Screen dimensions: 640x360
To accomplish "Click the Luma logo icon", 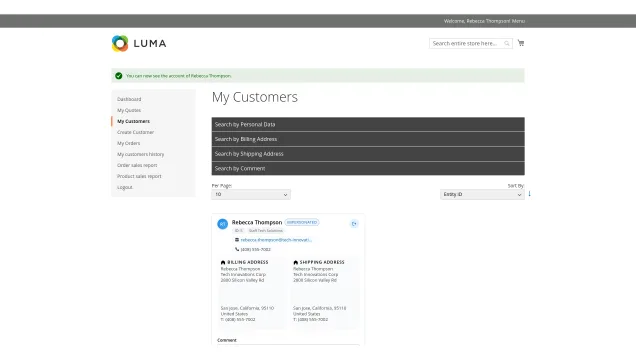I will click(120, 43).
